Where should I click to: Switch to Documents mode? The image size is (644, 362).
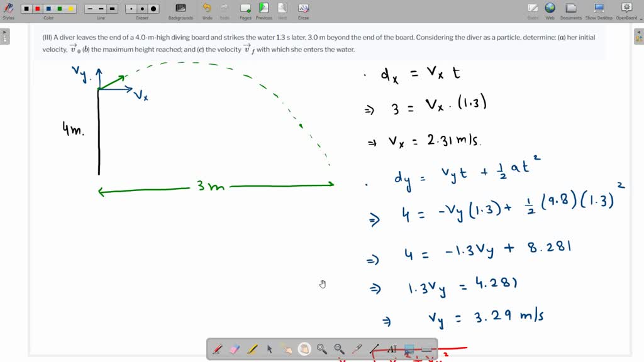click(x=571, y=9)
